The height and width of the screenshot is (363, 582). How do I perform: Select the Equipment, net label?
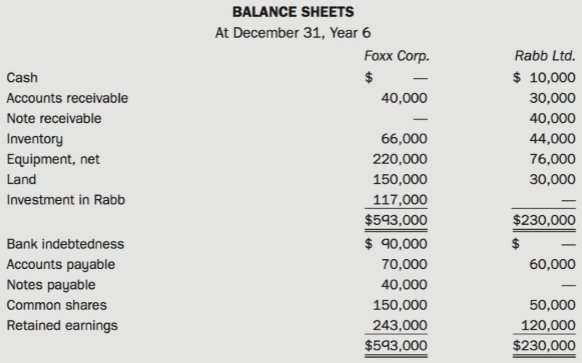(x=53, y=159)
